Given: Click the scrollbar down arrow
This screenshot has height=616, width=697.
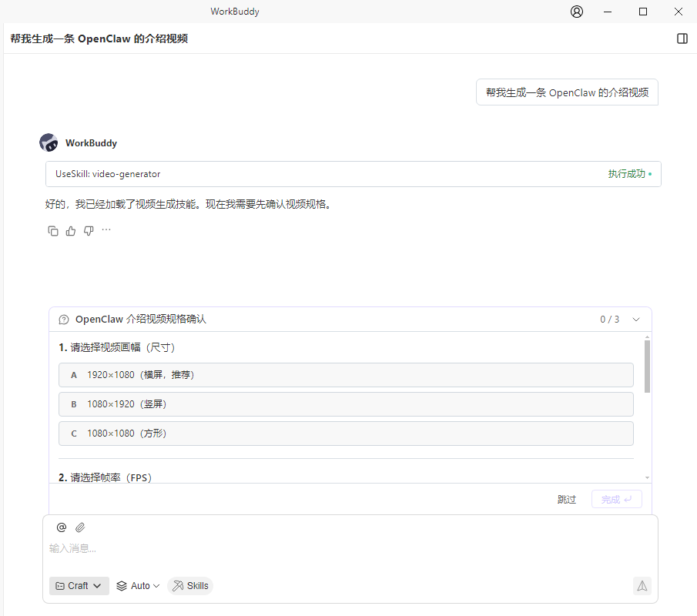Looking at the screenshot, I should [647, 477].
